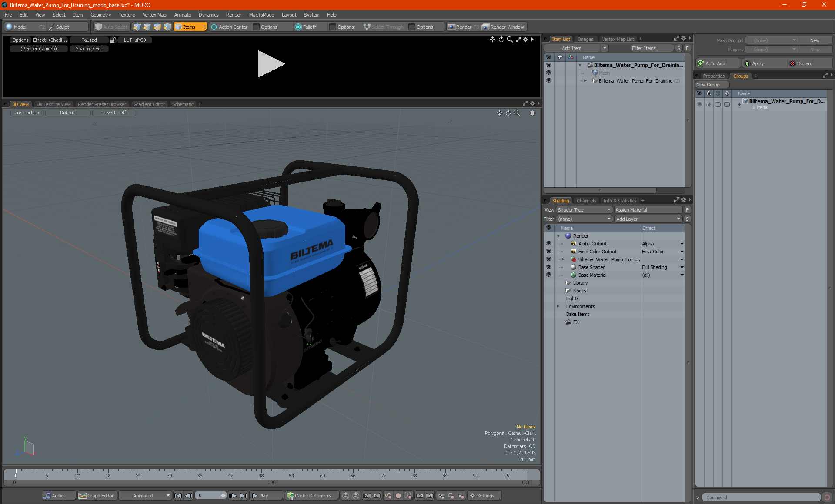Open the Vertex Map menu
The image size is (835, 504).
click(154, 15)
